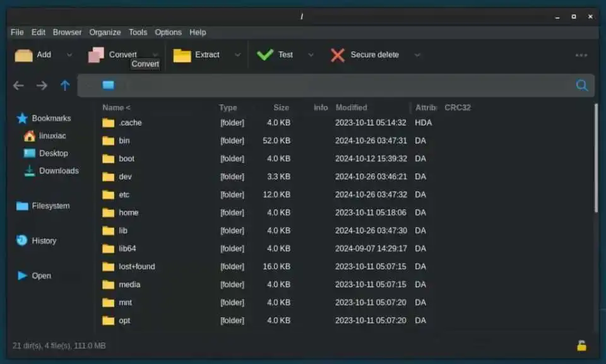The width and height of the screenshot is (606, 364).
Task: Click the dev folder icon
Action: pyautogui.click(x=108, y=177)
